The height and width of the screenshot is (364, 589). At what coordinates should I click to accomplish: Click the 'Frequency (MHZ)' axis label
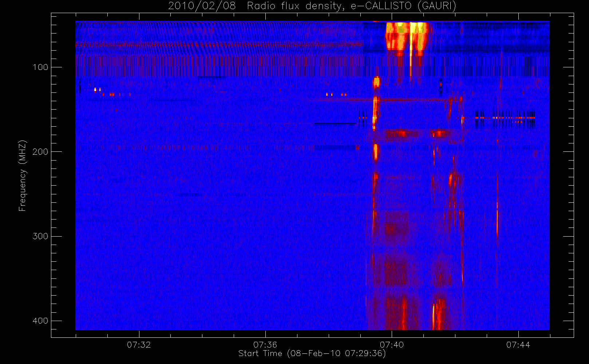(x=23, y=175)
